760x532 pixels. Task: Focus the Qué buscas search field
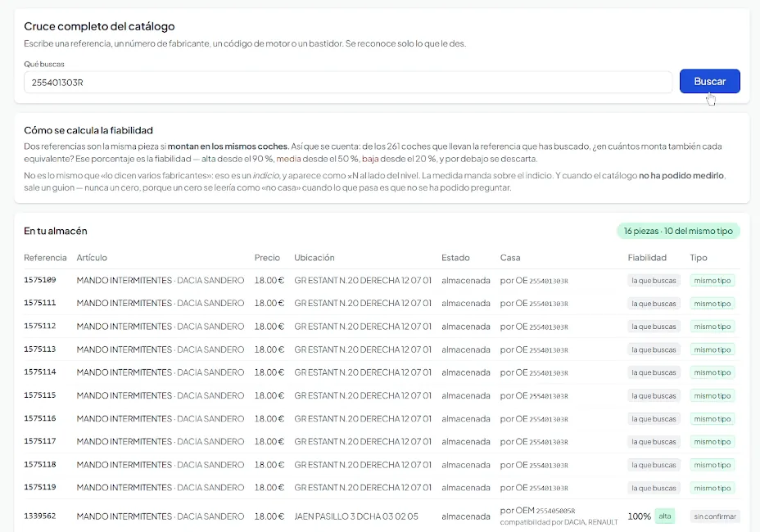click(x=348, y=83)
